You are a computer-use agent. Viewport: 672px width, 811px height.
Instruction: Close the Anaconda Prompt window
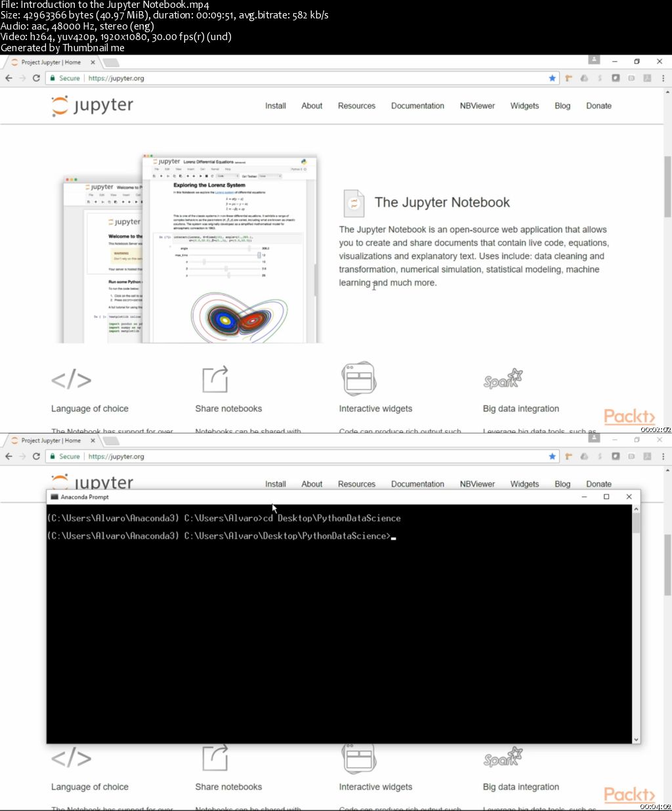coord(629,497)
